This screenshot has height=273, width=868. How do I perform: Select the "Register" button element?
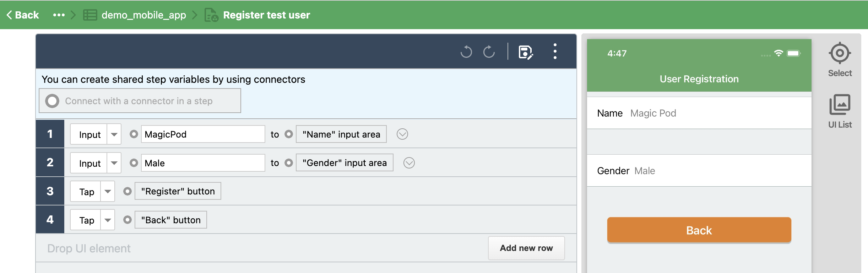coord(178,191)
